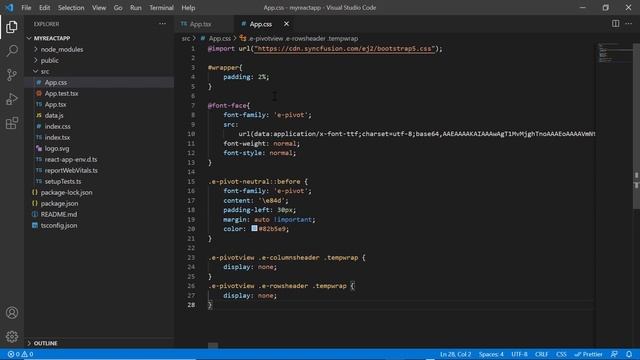This screenshot has height=360, width=640.
Task: Open the Run menu
Action: [x=136, y=8]
